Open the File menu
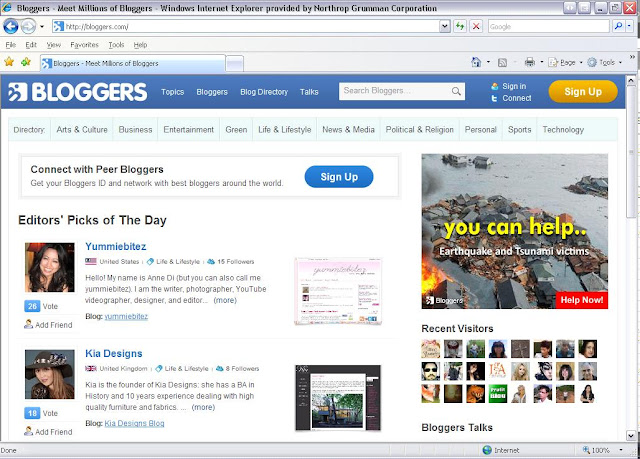This screenshot has width=640, height=459. 11,45
